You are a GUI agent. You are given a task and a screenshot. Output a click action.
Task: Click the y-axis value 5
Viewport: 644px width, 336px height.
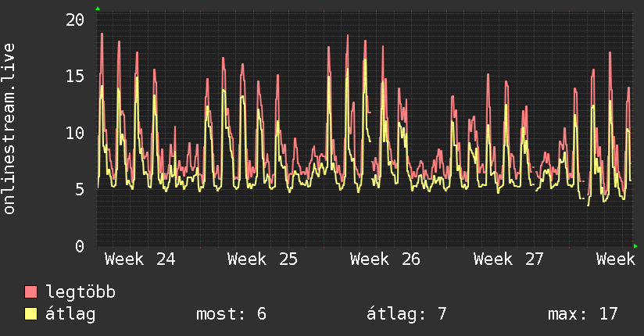coord(80,190)
